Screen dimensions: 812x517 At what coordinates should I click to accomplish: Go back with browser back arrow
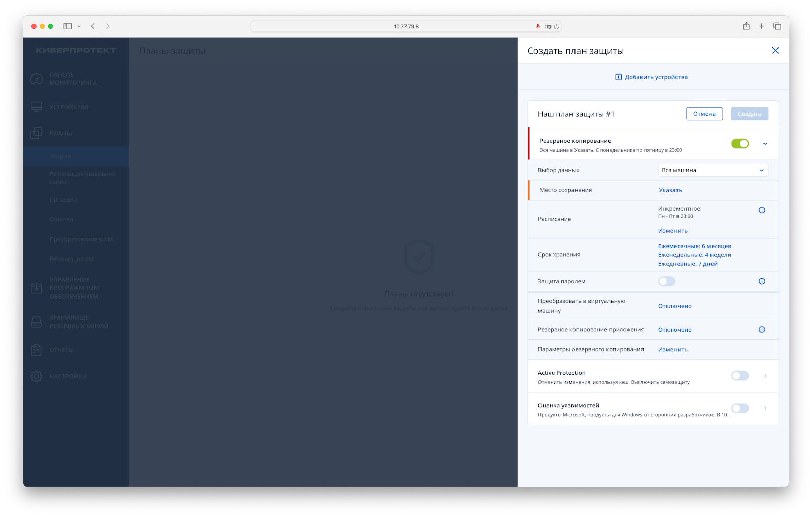pyautogui.click(x=93, y=26)
